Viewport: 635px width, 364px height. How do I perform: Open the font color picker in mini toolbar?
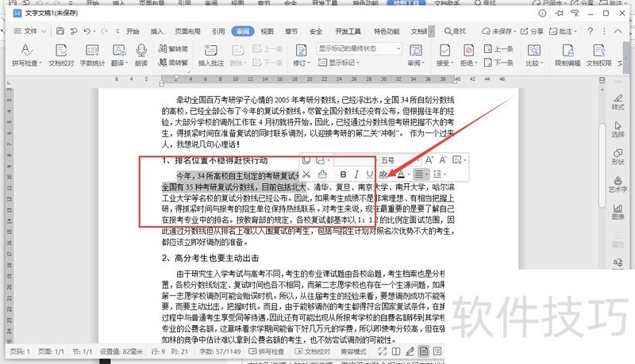pos(402,174)
